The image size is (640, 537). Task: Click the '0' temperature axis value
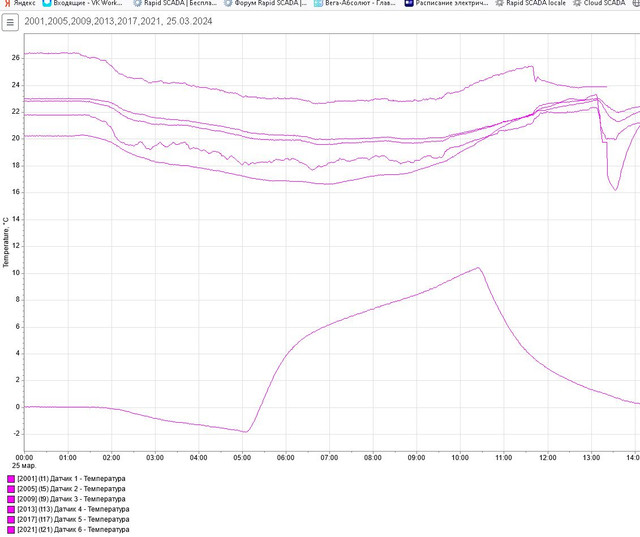click(x=18, y=407)
